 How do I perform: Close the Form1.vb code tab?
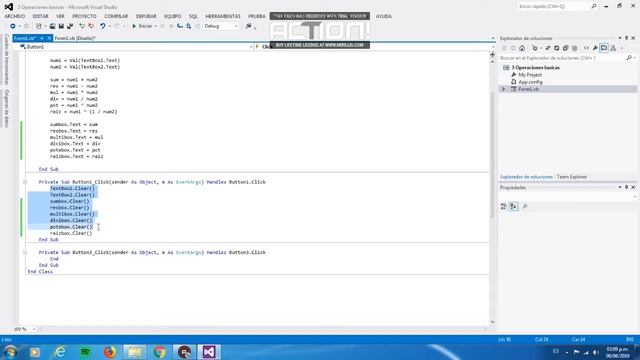click(49, 38)
